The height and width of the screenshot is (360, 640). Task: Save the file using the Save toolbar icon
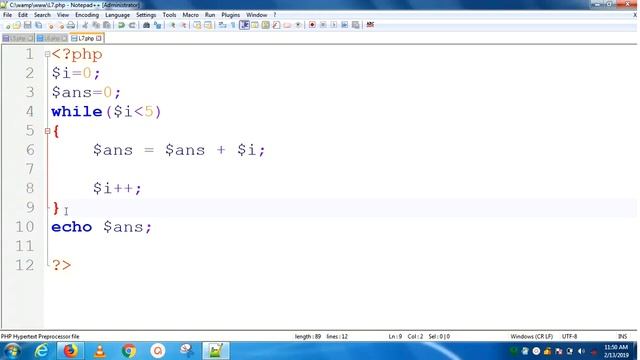tap(28, 25)
